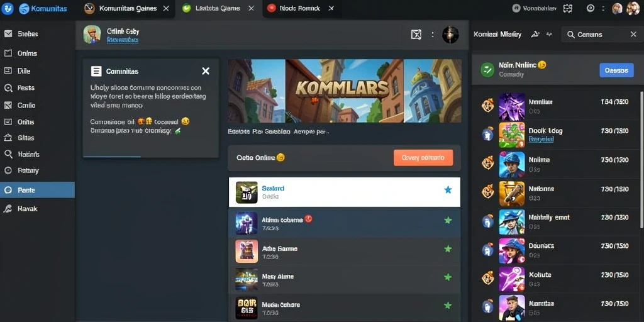Open the three-dot menu in chat header
This screenshot has height=322, width=644.
pos(433,35)
